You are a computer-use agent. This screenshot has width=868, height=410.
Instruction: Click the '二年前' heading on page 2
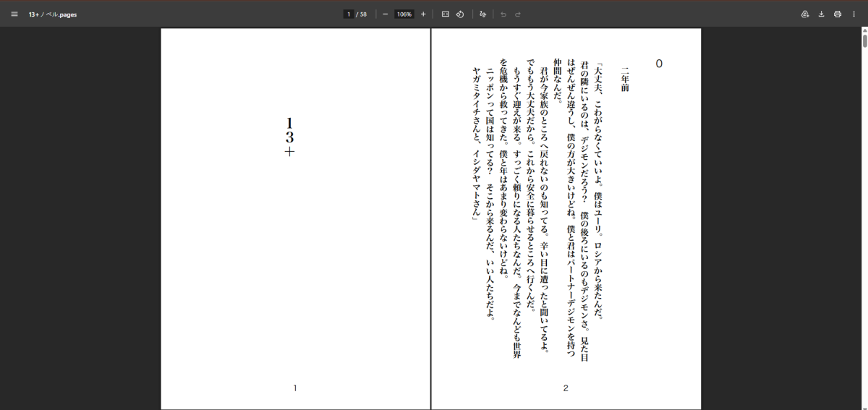click(625, 80)
